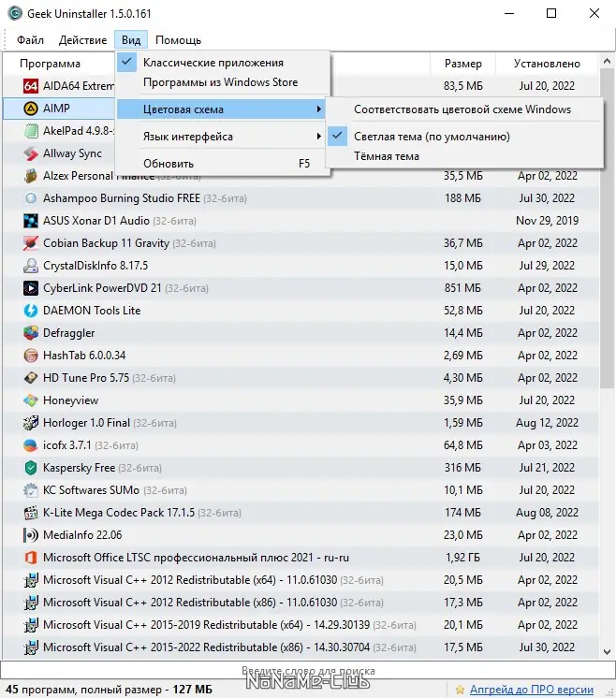Click the Cobian Backup 11 icon

tap(31, 243)
